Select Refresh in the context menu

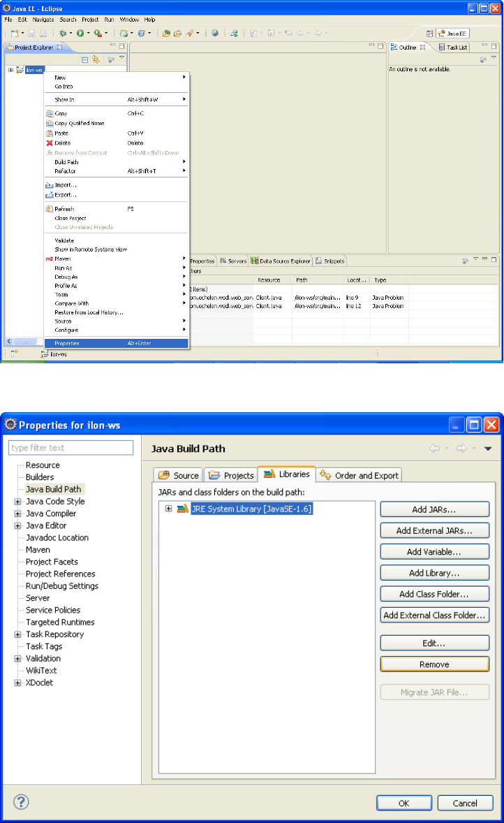tap(117, 209)
